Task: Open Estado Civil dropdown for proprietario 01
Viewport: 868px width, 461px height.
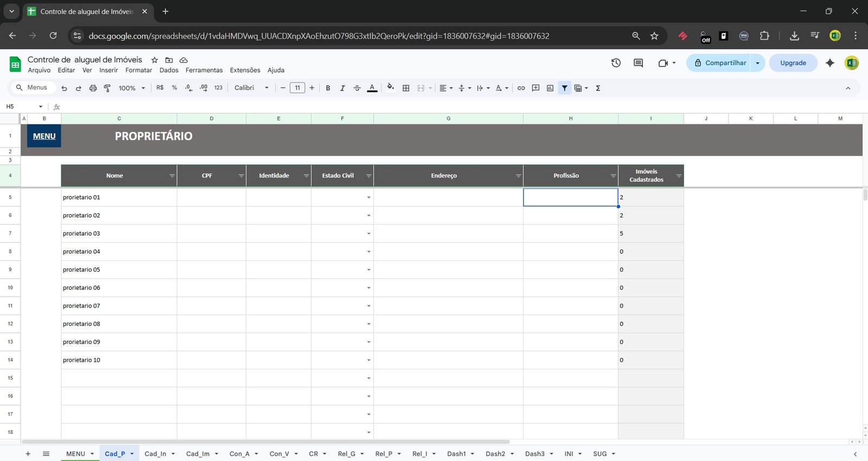Action: [x=368, y=197]
